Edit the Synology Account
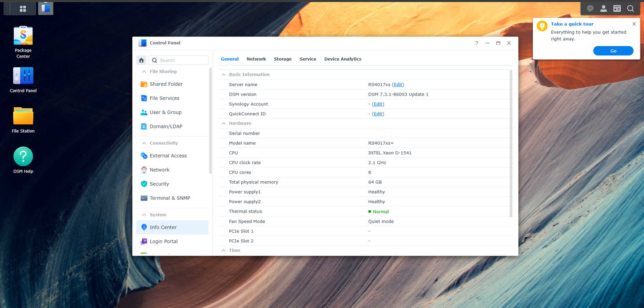 (378, 104)
